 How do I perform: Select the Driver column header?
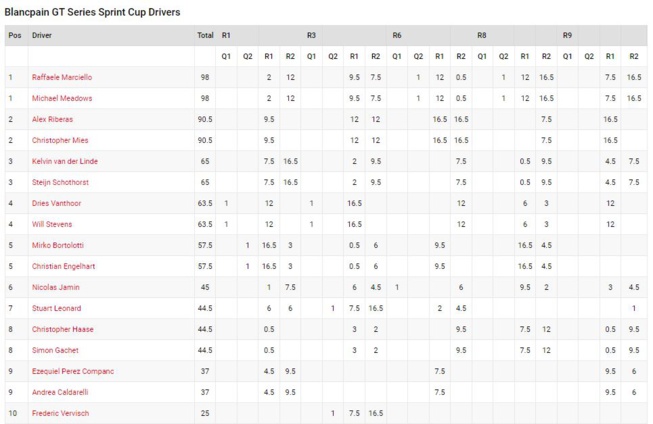(x=42, y=35)
